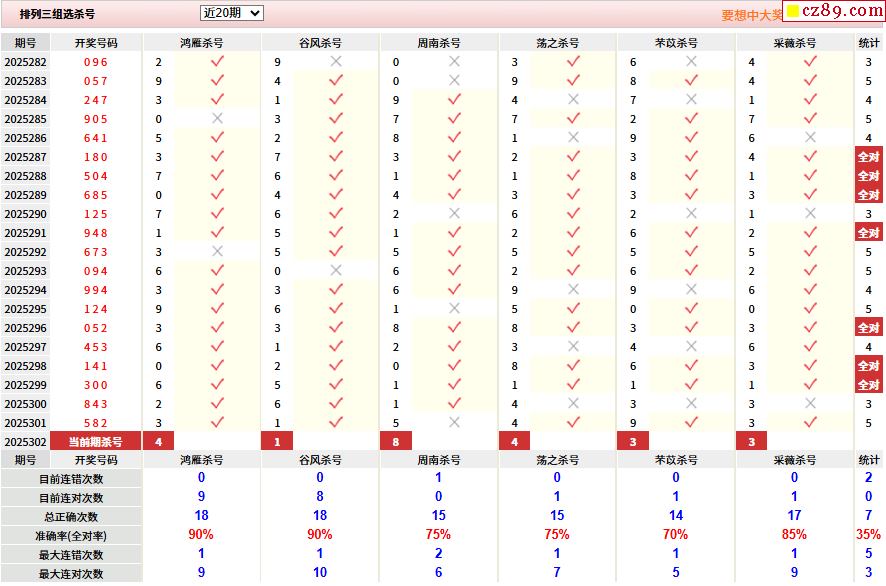
Task: Select period number 2025290
Action: 25,214
